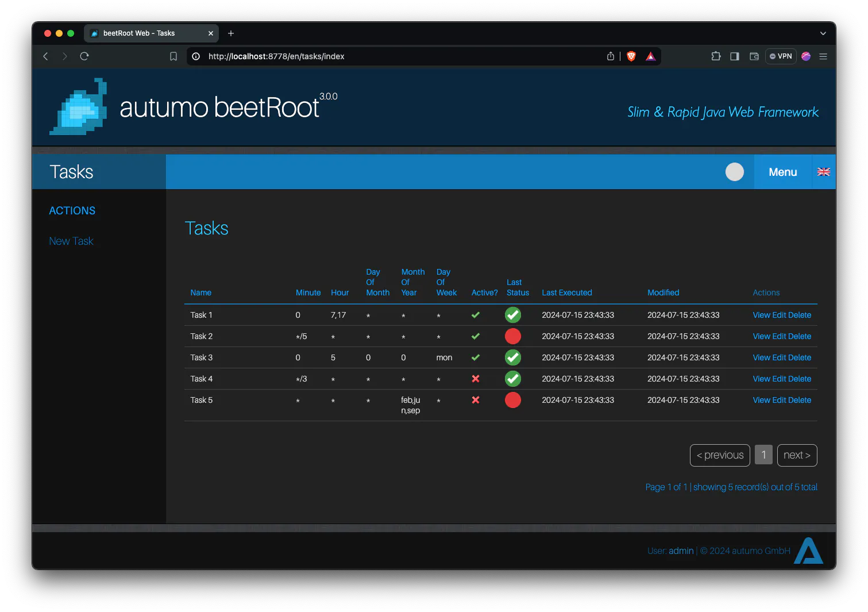Open the site information icon in address bar

(x=196, y=56)
